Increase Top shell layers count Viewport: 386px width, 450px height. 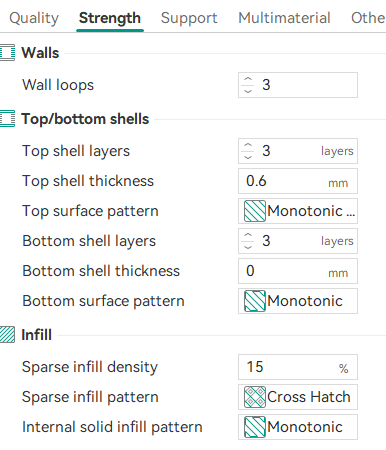click(248, 145)
